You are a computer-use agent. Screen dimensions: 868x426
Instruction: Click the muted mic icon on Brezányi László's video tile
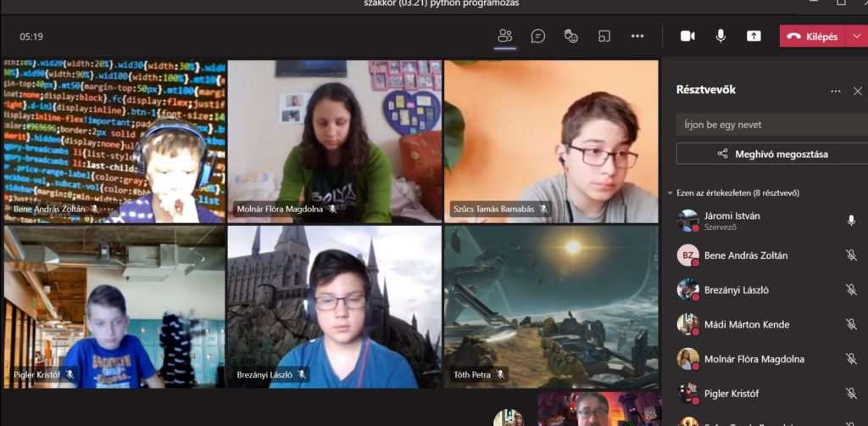302,374
